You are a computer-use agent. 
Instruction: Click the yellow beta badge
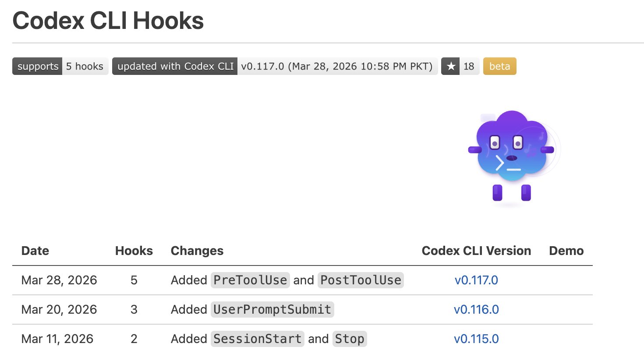pyautogui.click(x=499, y=67)
